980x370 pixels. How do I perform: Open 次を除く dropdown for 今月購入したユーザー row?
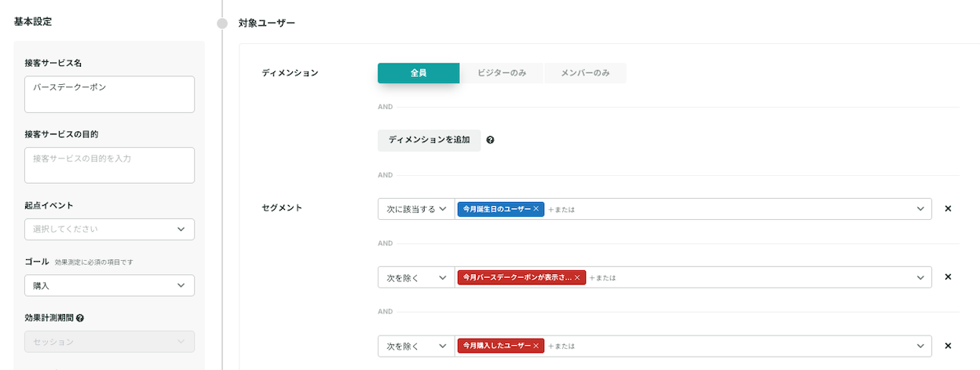[x=416, y=346]
